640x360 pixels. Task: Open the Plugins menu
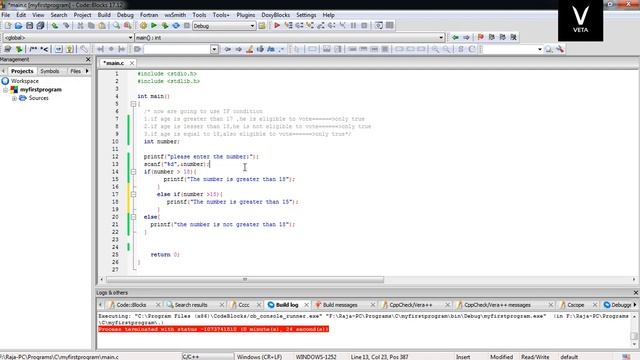(x=246, y=15)
